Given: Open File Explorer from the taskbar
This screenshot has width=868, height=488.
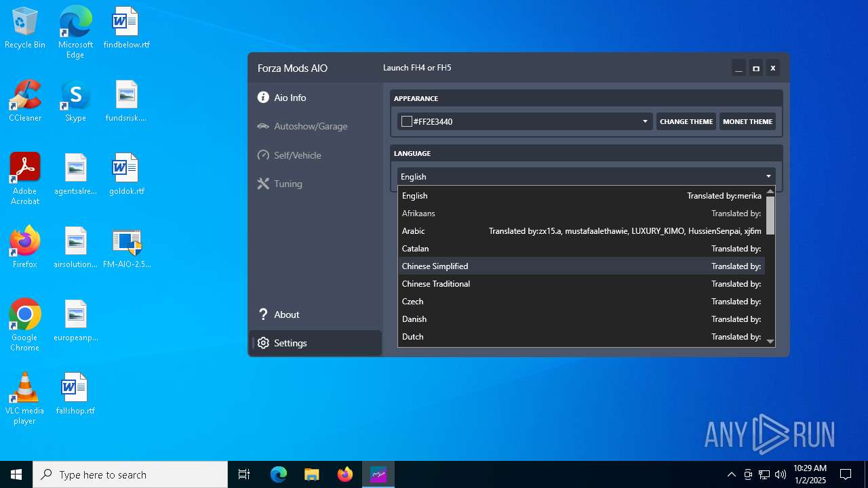Looking at the screenshot, I should [312, 474].
